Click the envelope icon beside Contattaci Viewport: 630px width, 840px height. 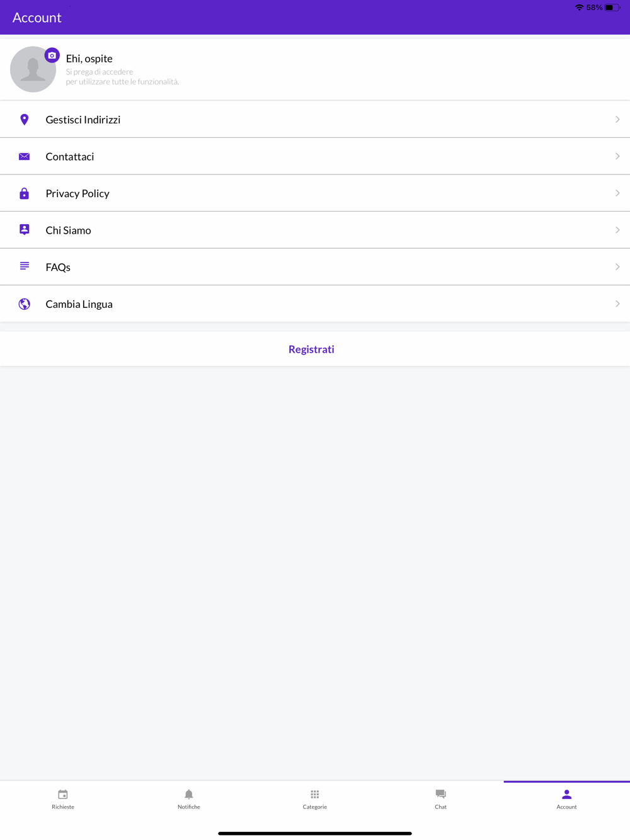(25, 156)
